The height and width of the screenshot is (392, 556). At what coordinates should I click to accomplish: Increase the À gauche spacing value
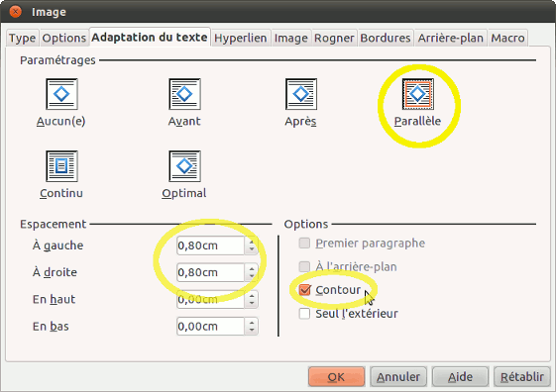(252, 242)
